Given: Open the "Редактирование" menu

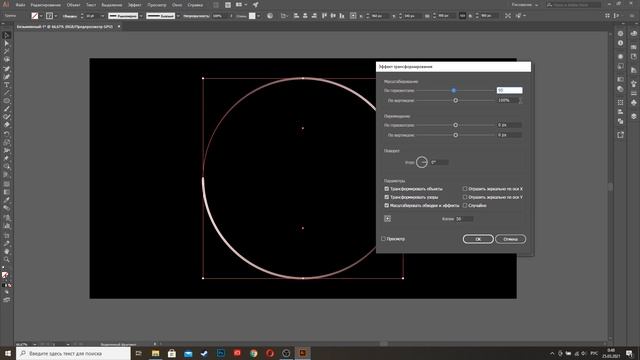Looking at the screenshot, I should 45,5.
